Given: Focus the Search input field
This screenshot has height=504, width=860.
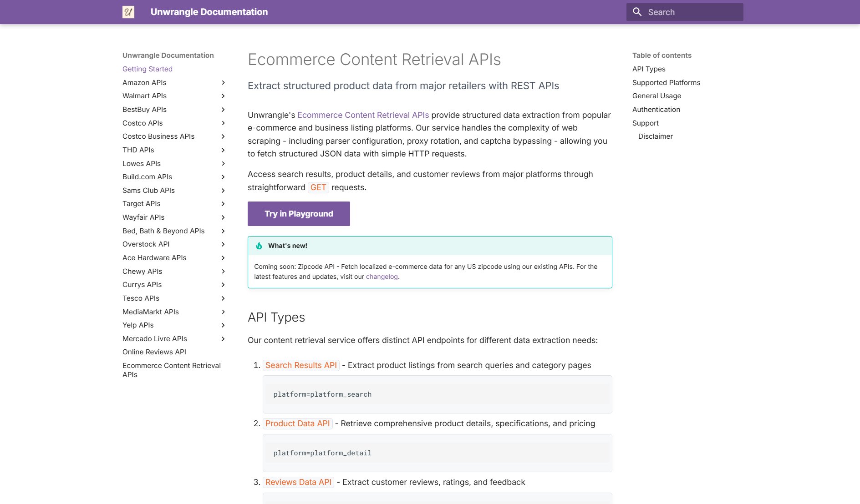Looking at the screenshot, I should click(685, 12).
